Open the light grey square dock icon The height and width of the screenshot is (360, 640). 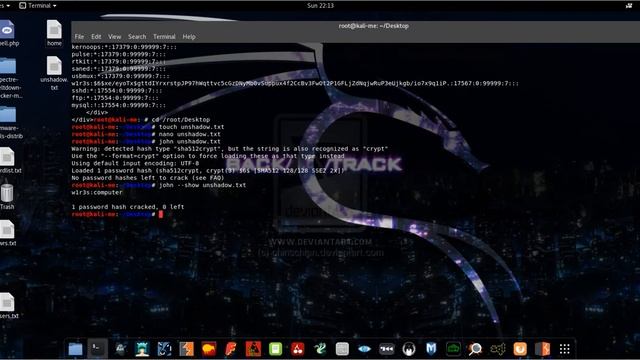[x=342, y=349]
